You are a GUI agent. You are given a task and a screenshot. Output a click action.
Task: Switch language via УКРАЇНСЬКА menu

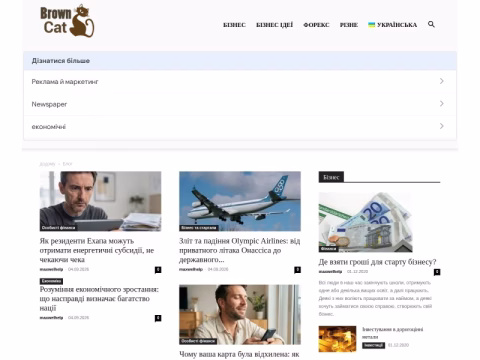pyautogui.click(x=397, y=25)
